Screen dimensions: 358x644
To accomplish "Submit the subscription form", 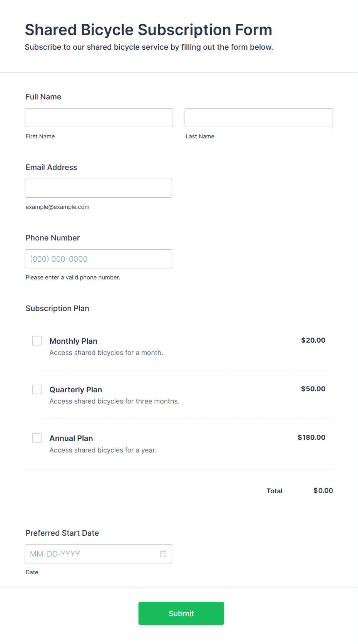I will (181, 613).
